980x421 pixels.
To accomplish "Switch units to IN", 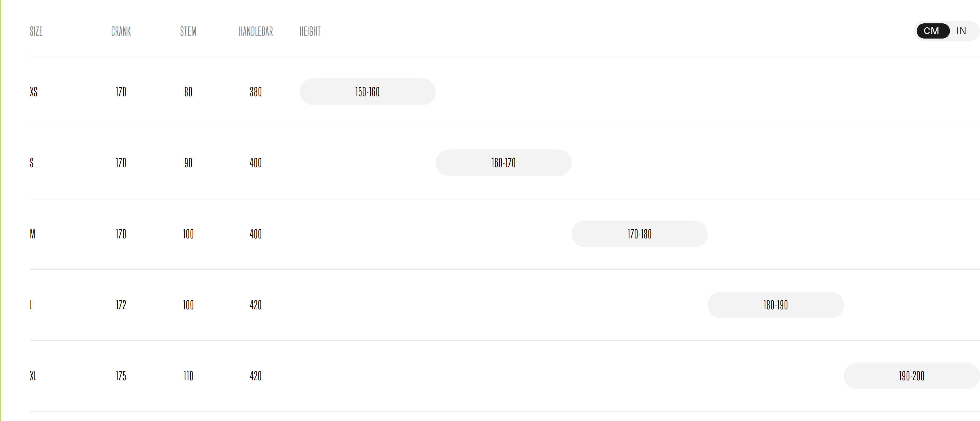I will pyautogui.click(x=961, y=31).
